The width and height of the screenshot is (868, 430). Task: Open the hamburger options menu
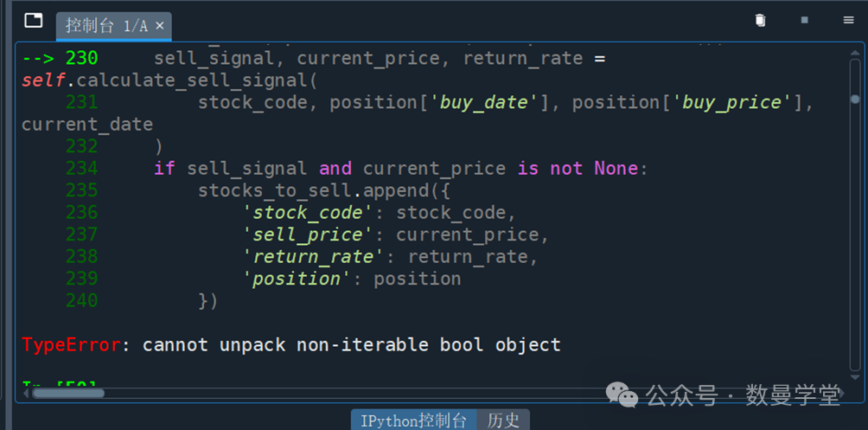(x=848, y=21)
